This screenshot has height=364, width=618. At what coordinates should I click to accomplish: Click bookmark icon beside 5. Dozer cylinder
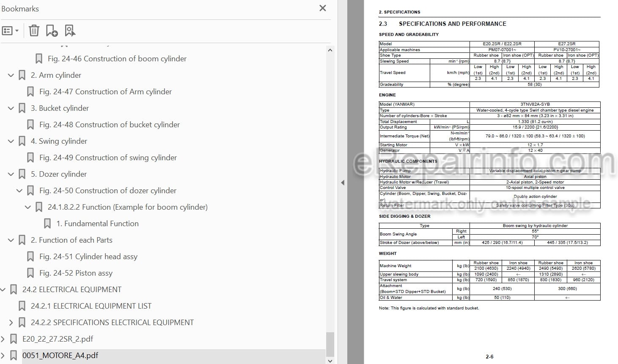[x=22, y=174]
